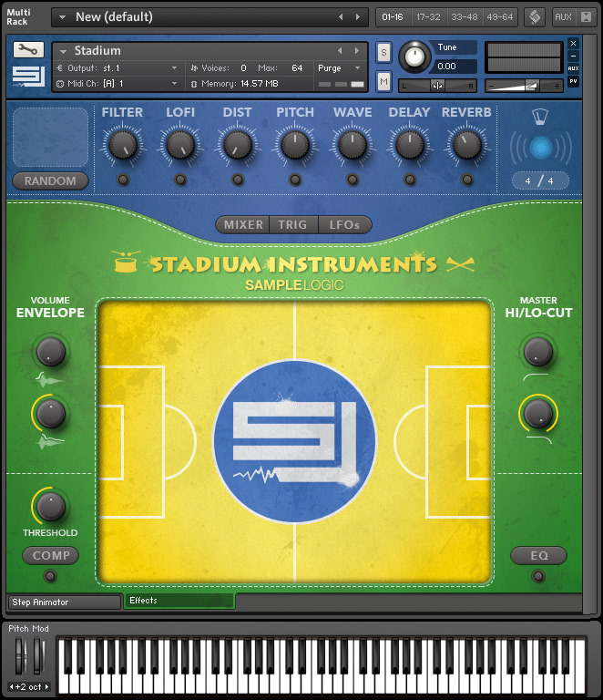
Task: Click the THRESHOLD knob
Action: (51, 506)
